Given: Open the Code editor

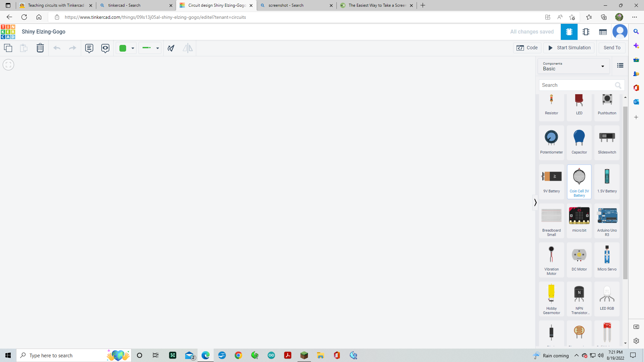Looking at the screenshot, I should coord(527,48).
